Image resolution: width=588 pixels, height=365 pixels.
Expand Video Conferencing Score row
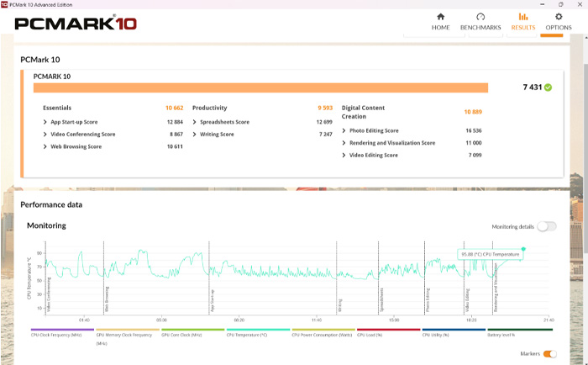pyautogui.click(x=45, y=135)
